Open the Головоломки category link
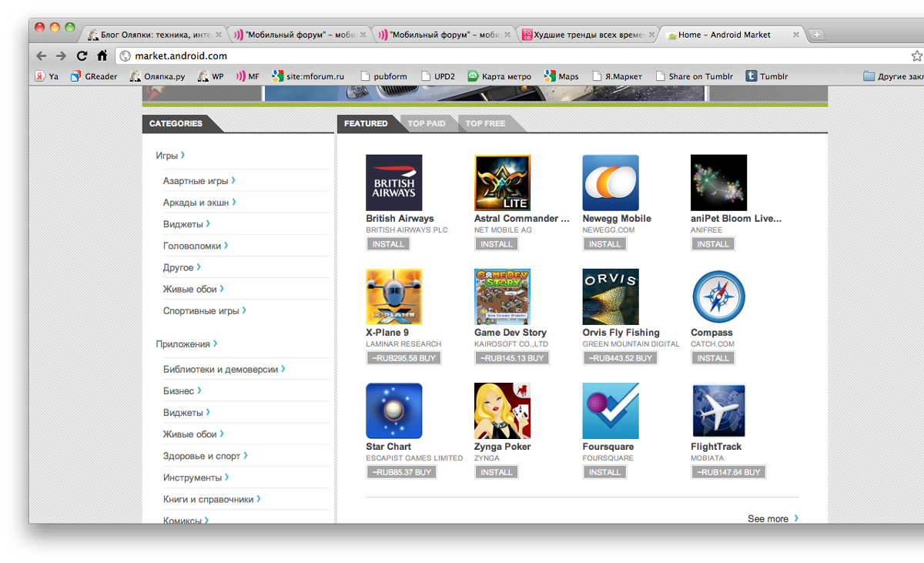This screenshot has height=563, width=924. 195,246
